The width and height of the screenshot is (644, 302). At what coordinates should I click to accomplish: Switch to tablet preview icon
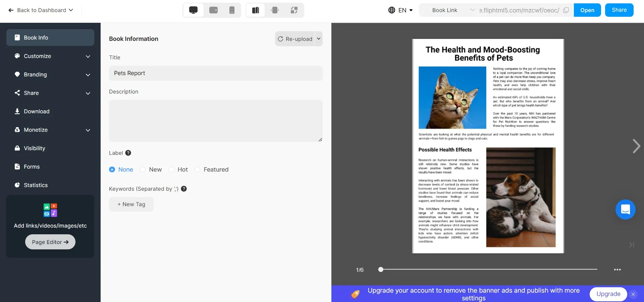[x=213, y=10]
